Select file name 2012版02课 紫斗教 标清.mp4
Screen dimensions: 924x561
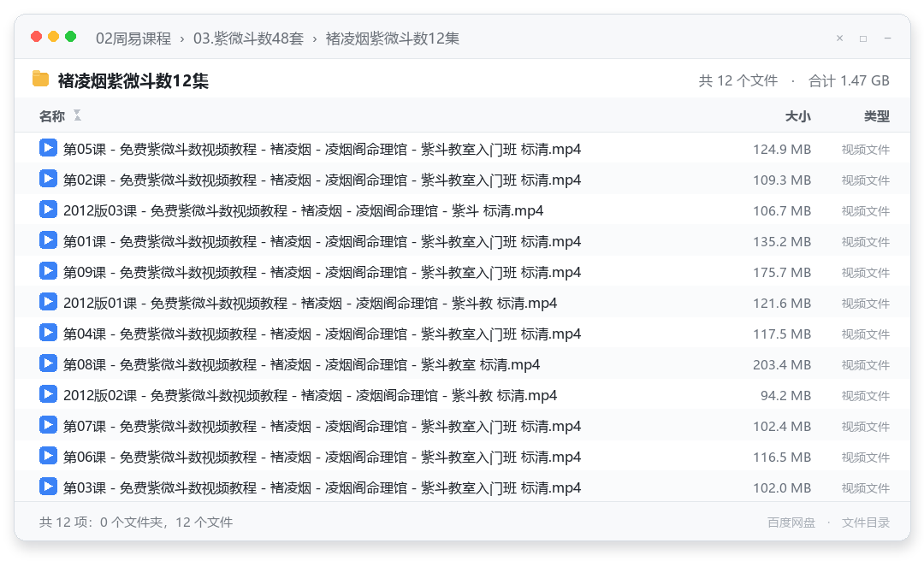[311, 396]
